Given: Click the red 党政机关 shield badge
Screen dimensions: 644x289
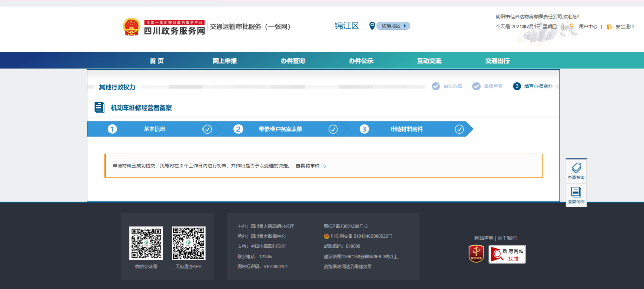Looking at the screenshot, I should pos(476,254).
